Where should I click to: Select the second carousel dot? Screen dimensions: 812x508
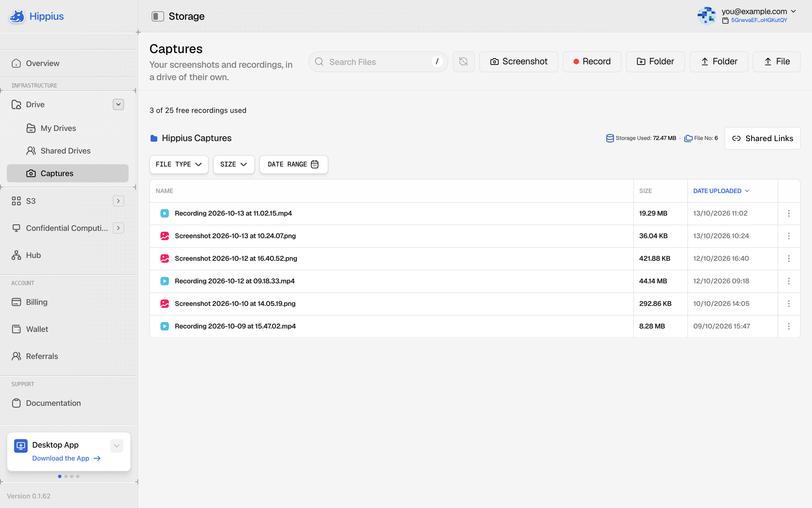[x=66, y=476]
